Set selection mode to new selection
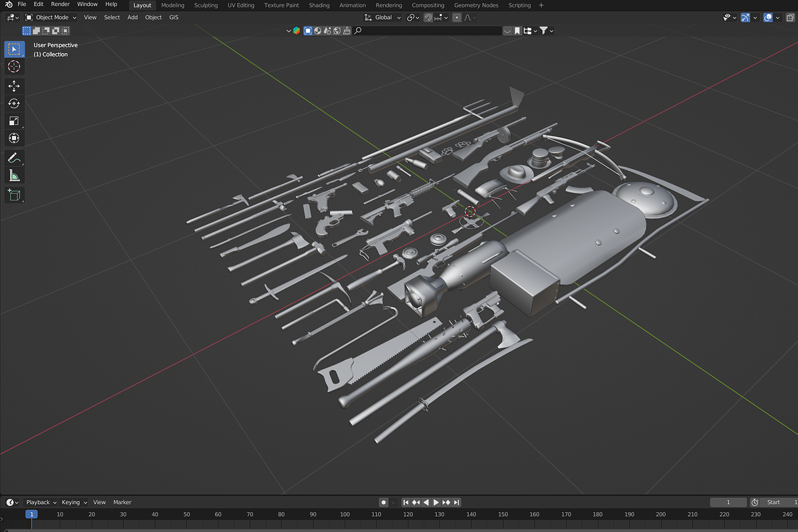 [27, 31]
